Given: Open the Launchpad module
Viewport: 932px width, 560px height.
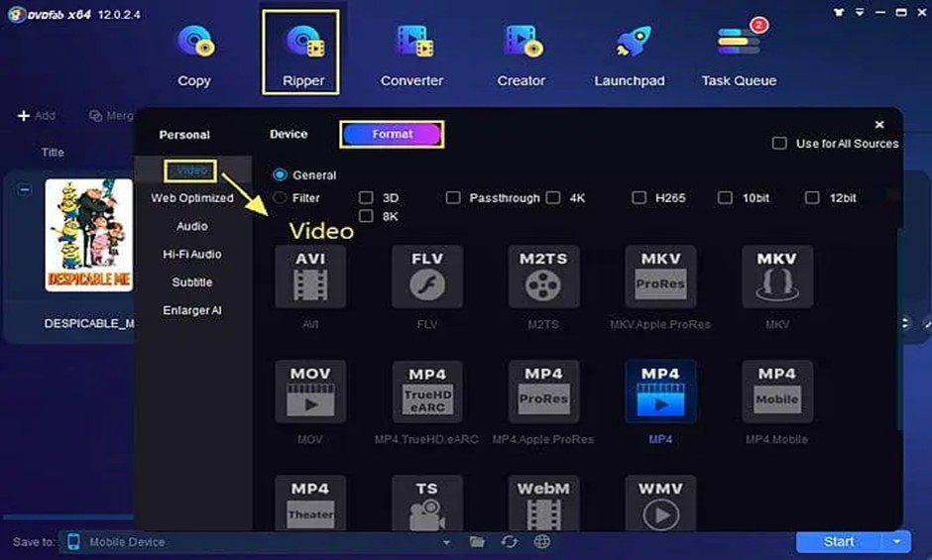Looking at the screenshot, I should 630,55.
